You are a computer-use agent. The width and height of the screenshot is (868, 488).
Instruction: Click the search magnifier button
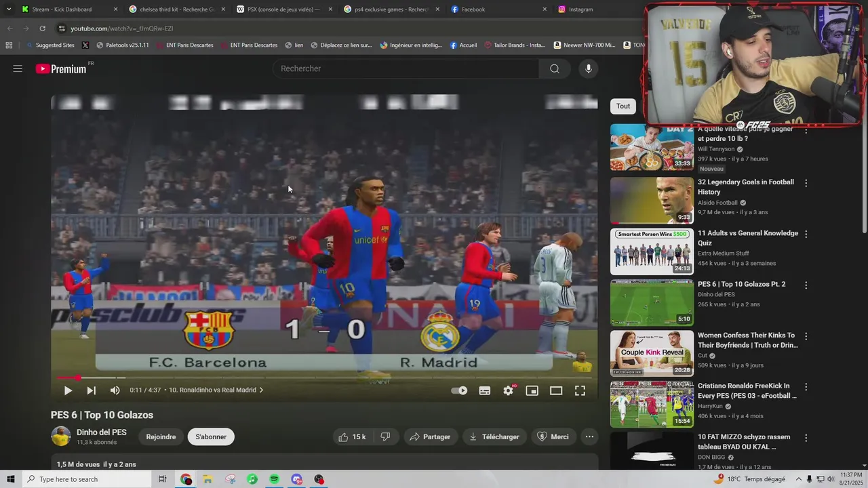(x=555, y=68)
